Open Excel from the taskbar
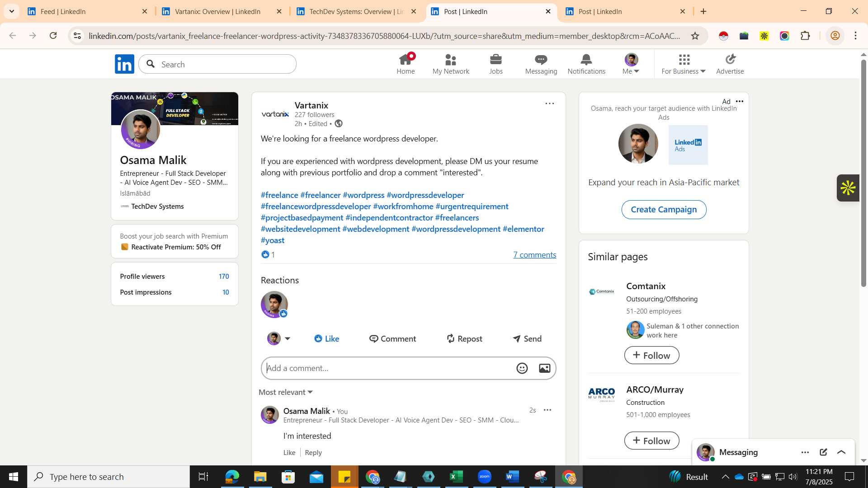Image resolution: width=868 pixels, height=488 pixels. pyautogui.click(x=456, y=477)
